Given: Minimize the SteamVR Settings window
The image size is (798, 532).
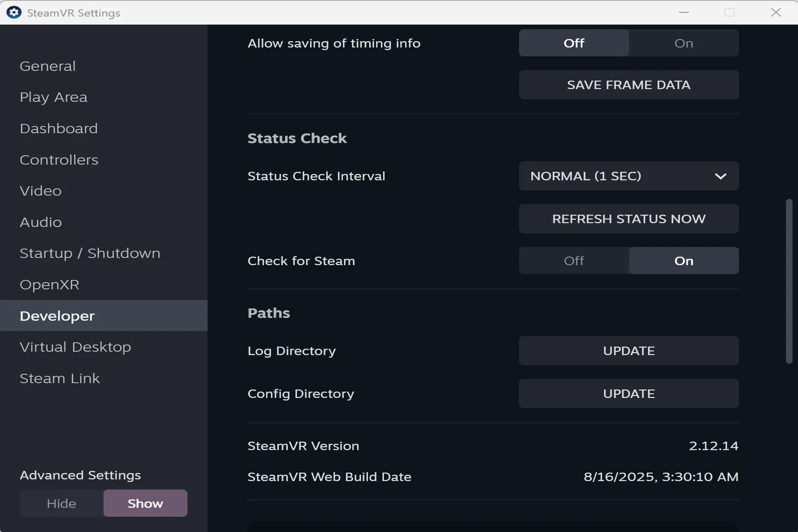Looking at the screenshot, I should 684,12.
